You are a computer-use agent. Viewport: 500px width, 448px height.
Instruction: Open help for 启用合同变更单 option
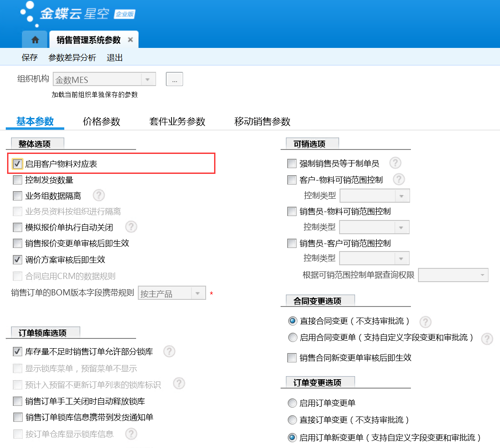coord(487,338)
